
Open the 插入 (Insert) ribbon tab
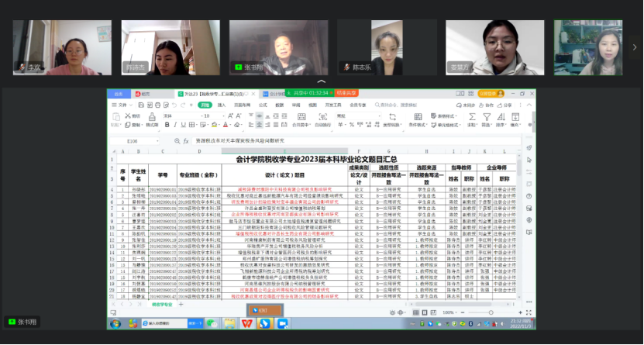(222, 105)
